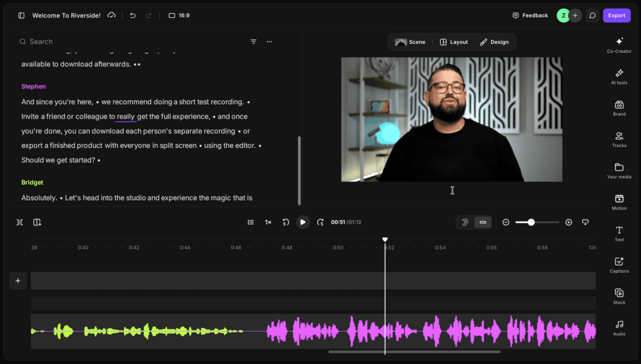The width and height of the screenshot is (641, 364).
Task: Open the 16:9 aspect ratio selector
Action: (x=179, y=15)
